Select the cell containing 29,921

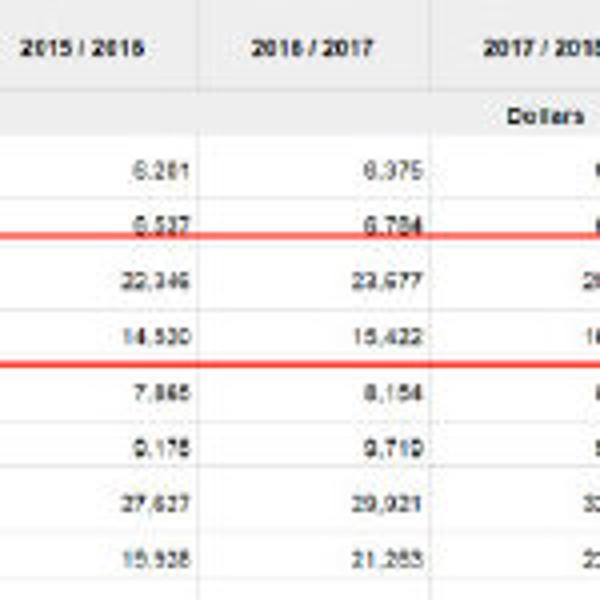point(389,503)
